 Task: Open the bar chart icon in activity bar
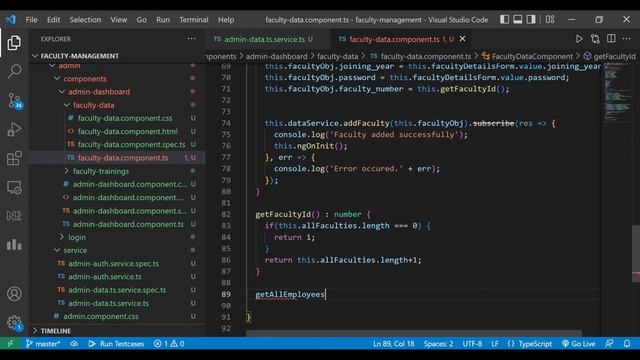pyautogui.click(x=14, y=244)
